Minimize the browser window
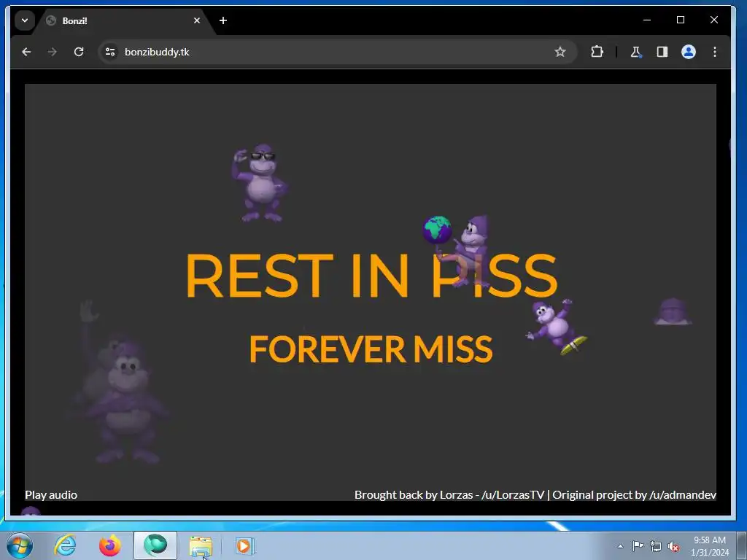This screenshot has width=747, height=560. tap(647, 20)
